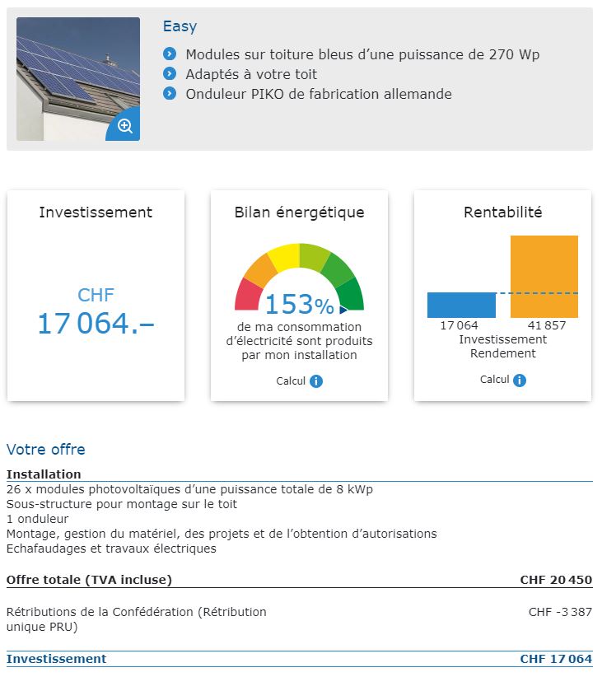The height and width of the screenshot is (677, 616).
Task: Expand the Installation details section
Action: point(43,474)
